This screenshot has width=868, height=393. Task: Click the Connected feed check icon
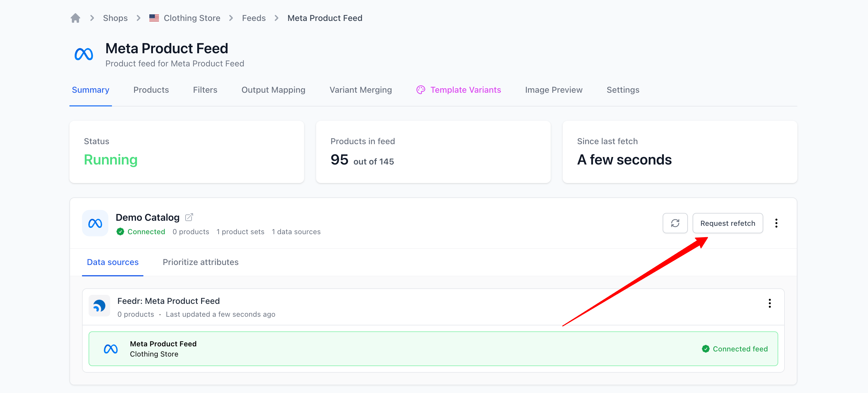pos(705,349)
